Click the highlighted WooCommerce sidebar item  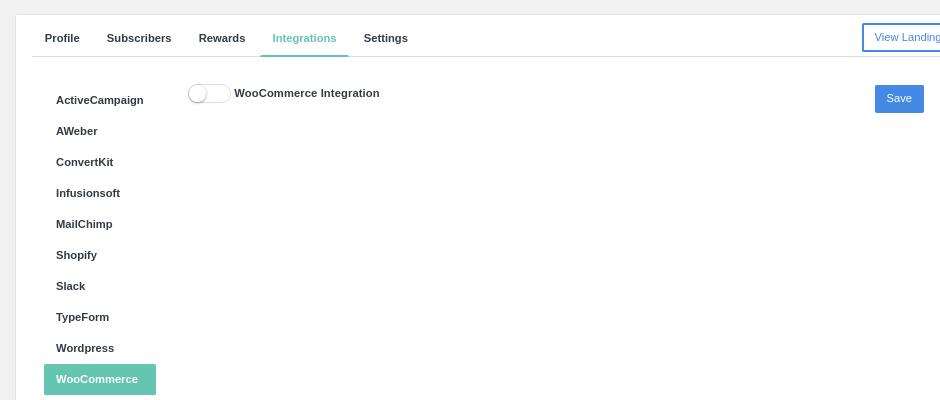(x=99, y=379)
